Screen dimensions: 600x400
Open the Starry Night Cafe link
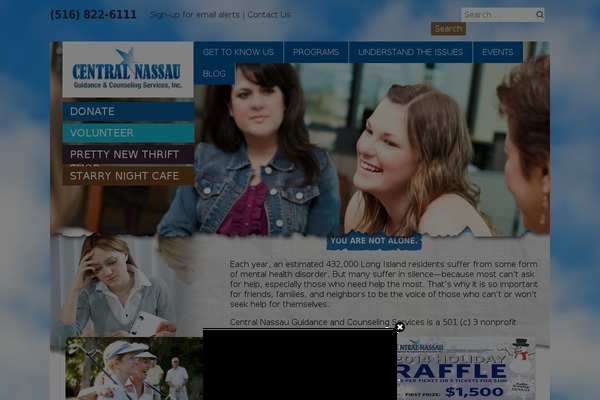click(128, 176)
